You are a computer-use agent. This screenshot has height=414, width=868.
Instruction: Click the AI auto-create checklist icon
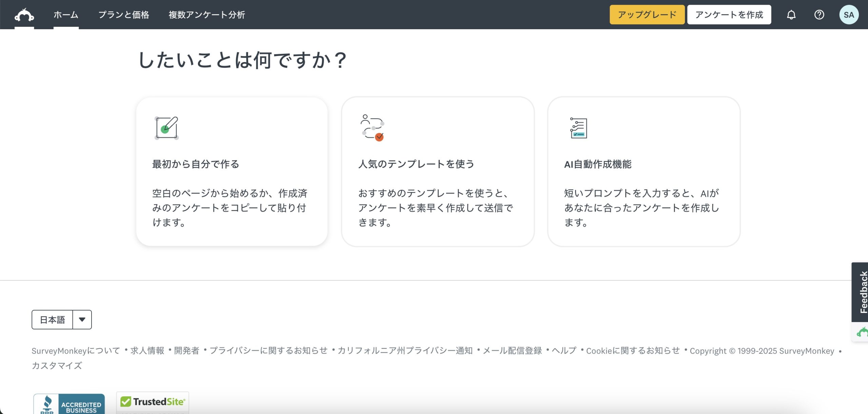click(x=578, y=128)
